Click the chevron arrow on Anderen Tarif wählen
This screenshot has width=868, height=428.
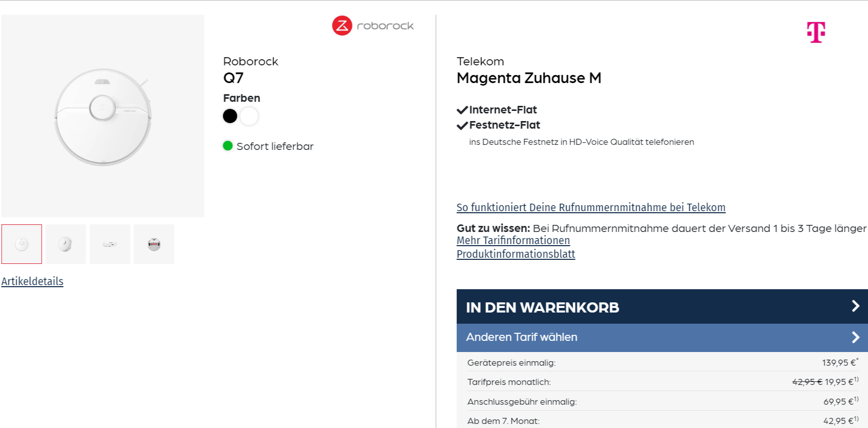(855, 337)
